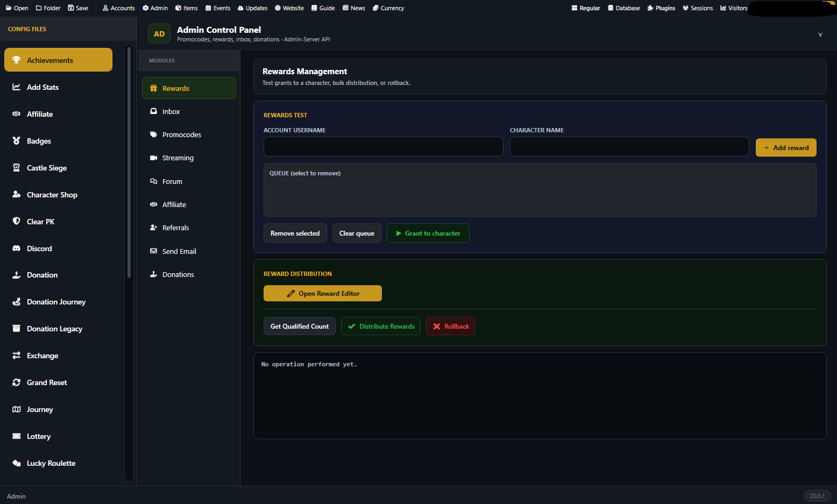This screenshot has width=837, height=504.
Task: Click the Clear queue button
Action: [357, 233]
